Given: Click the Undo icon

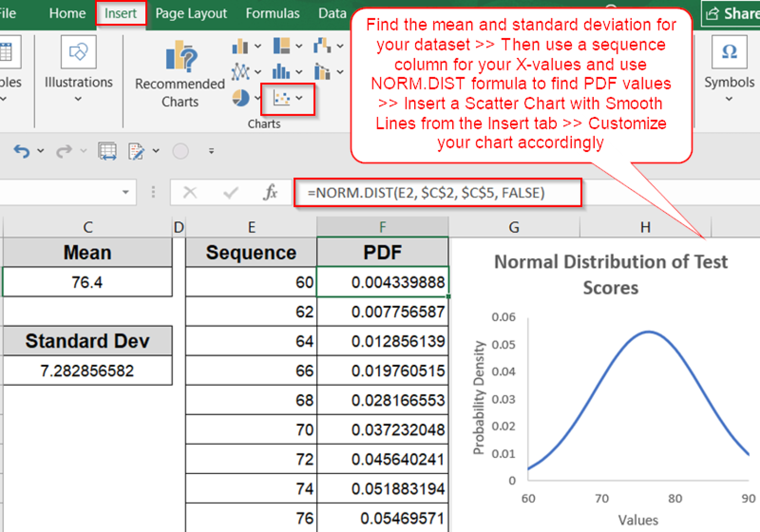Looking at the screenshot, I should point(21,151).
